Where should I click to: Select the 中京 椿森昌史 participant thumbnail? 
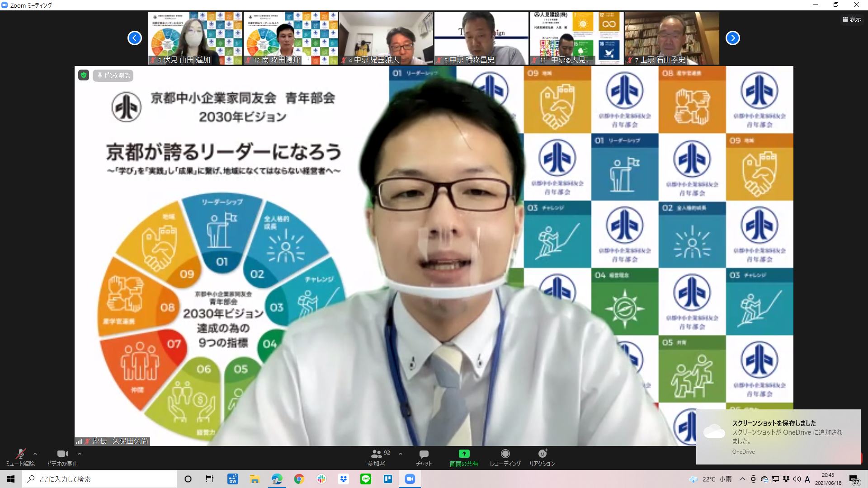point(481,38)
